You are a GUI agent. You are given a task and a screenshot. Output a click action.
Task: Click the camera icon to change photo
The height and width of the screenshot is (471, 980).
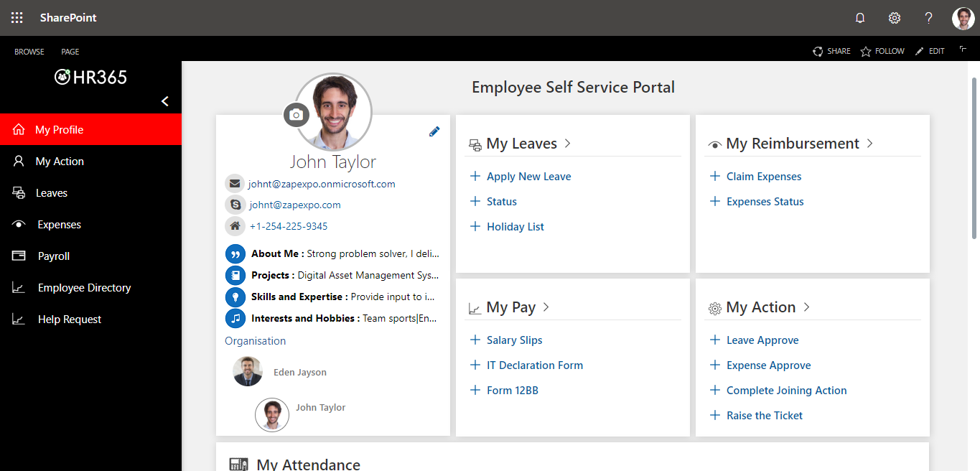[x=296, y=115]
